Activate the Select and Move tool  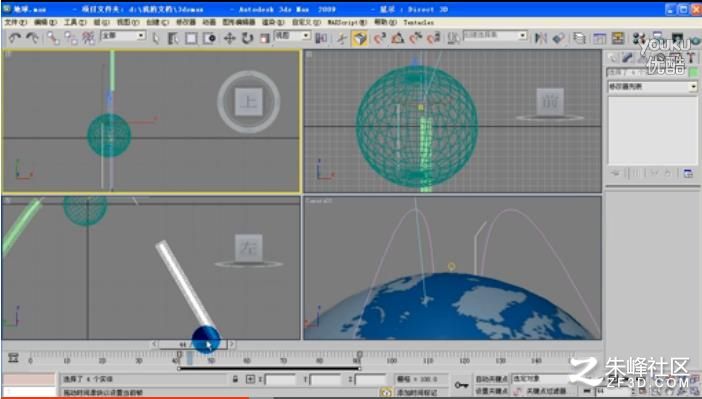[x=229, y=39]
